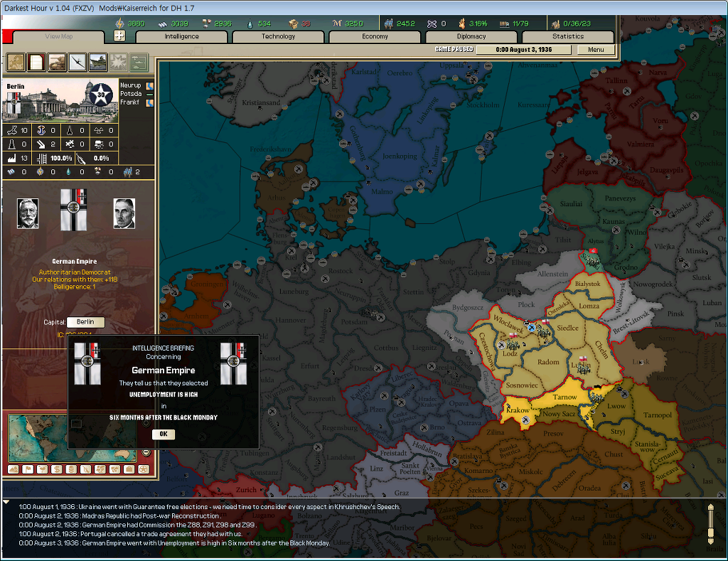This screenshot has width=728, height=561.
Task: Click the rare materials resource icon
Action: click(207, 23)
